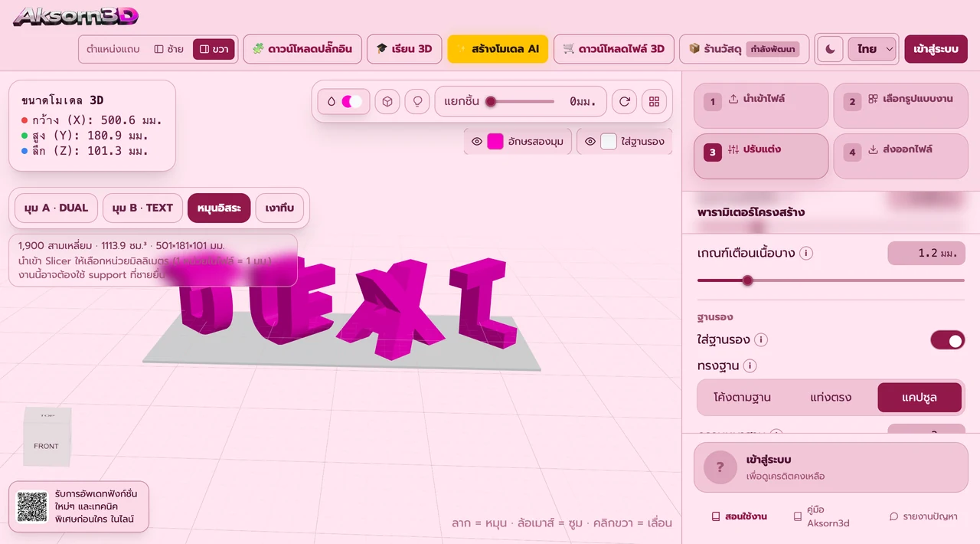
Task: Click the Aksorn3D logo
Action: [76, 15]
